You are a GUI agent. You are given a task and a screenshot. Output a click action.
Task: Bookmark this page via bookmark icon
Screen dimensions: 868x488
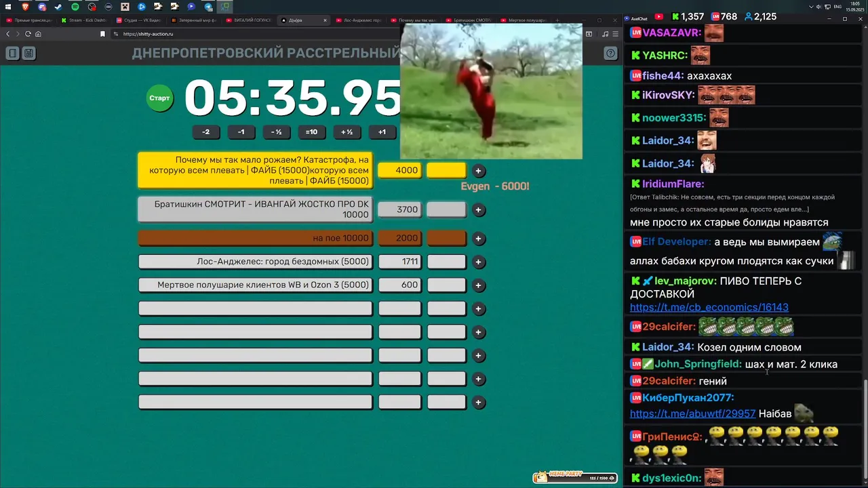pyautogui.click(x=102, y=34)
